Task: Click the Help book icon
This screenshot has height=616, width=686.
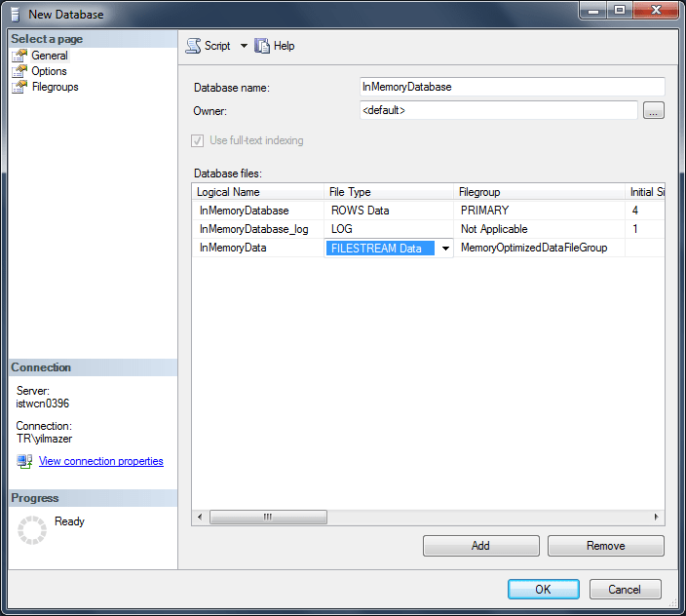Action: 262,46
